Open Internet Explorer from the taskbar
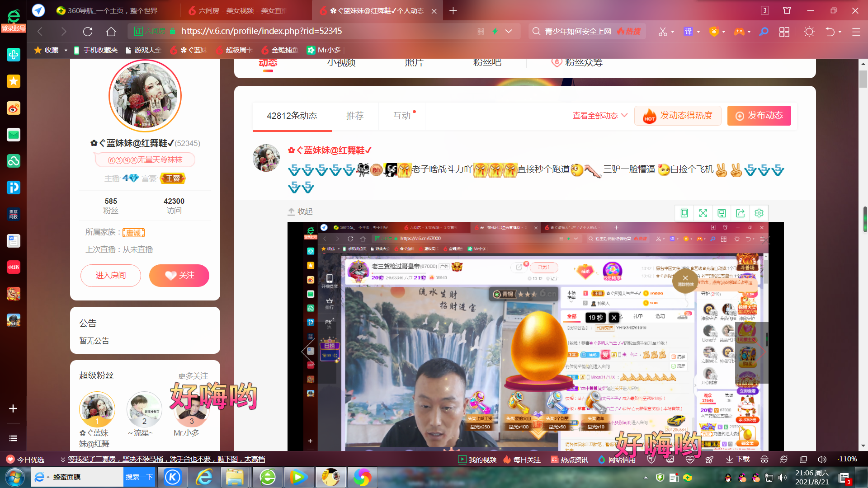 [x=204, y=477]
